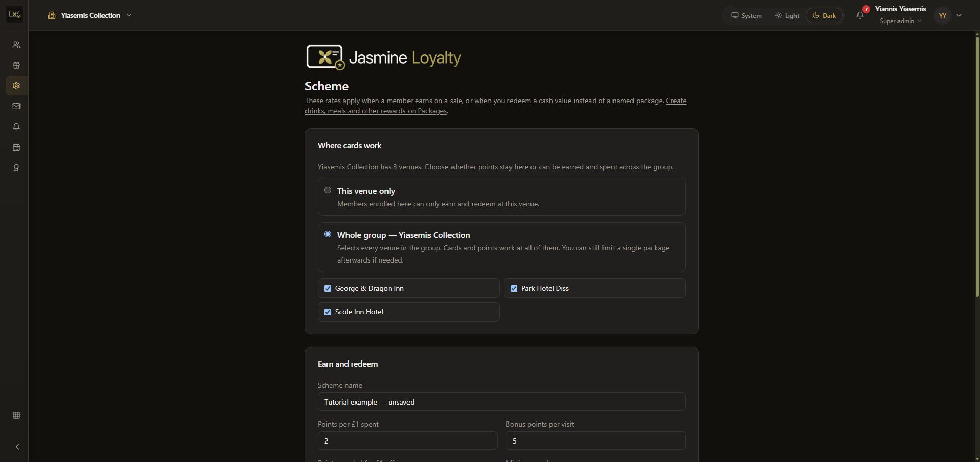This screenshot has width=980, height=462.
Task: Uncheck the Park Hotel Diss checkbox
Action: coord(514,288)
